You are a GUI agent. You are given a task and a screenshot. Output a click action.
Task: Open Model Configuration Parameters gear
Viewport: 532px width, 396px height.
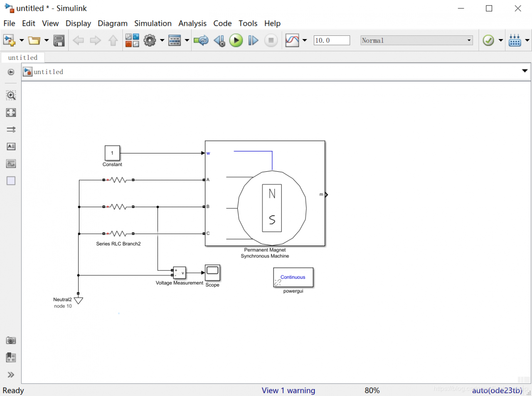tap(150, 40)
